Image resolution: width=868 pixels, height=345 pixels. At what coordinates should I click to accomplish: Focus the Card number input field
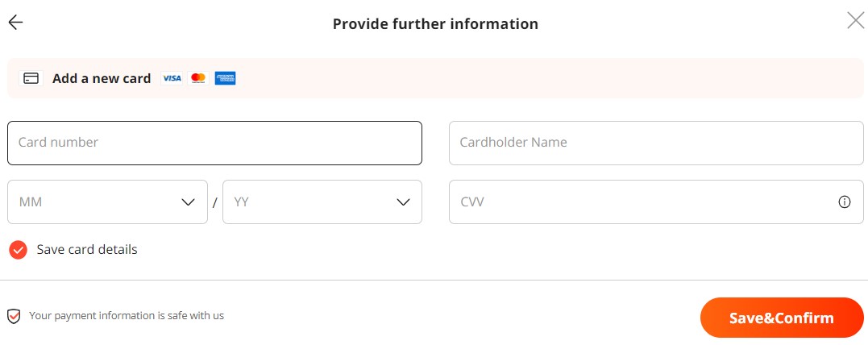(x=215, y=143)
